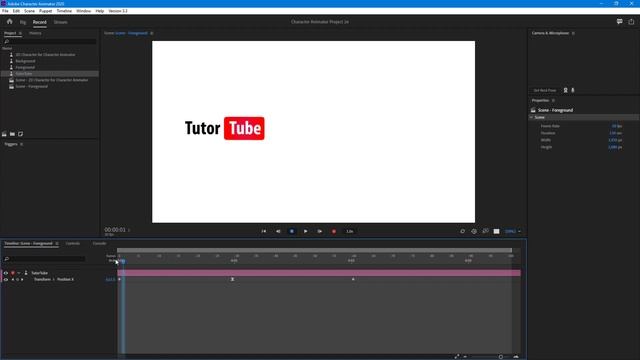Switch to the Console tab
Image resolution: width=640 pixels, height=360 pixels.
(99, 243)
